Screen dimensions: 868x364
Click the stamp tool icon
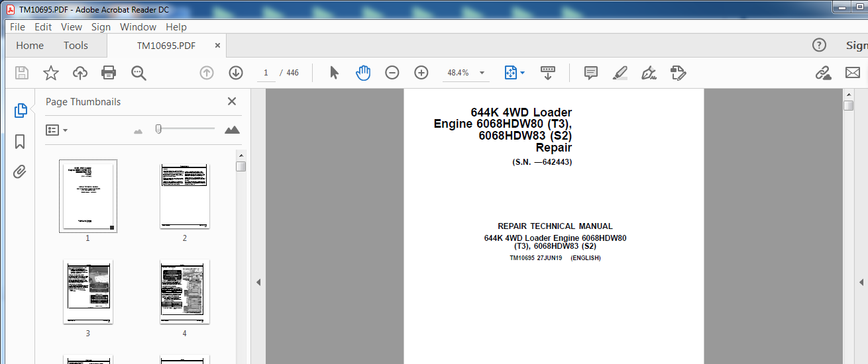point(678,73)
